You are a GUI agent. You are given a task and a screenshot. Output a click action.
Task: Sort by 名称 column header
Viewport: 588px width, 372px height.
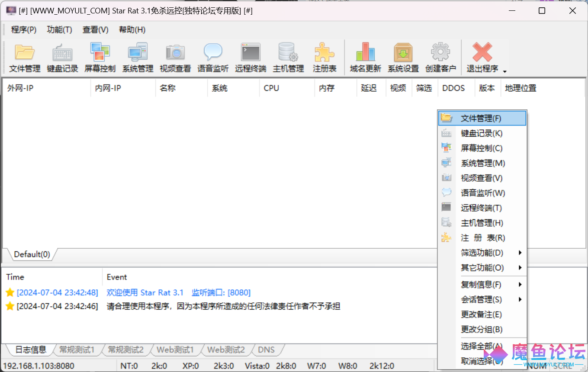tap(181, 88)
